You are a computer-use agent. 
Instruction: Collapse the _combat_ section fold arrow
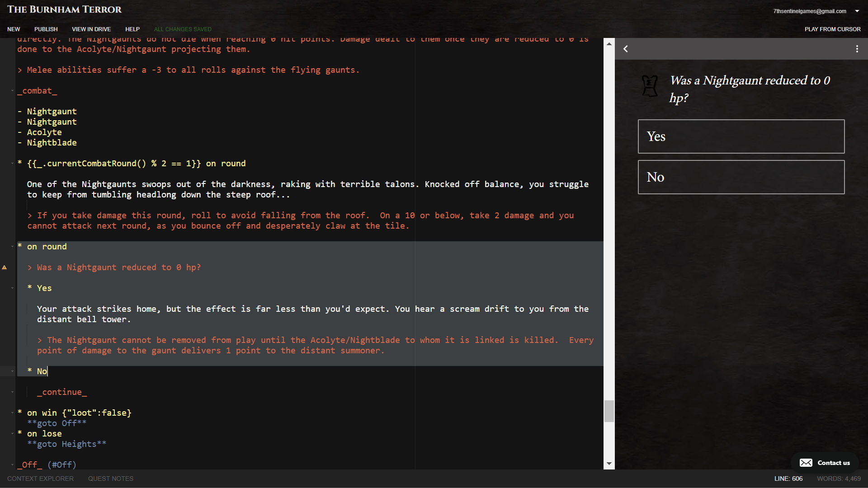point(12,91)
